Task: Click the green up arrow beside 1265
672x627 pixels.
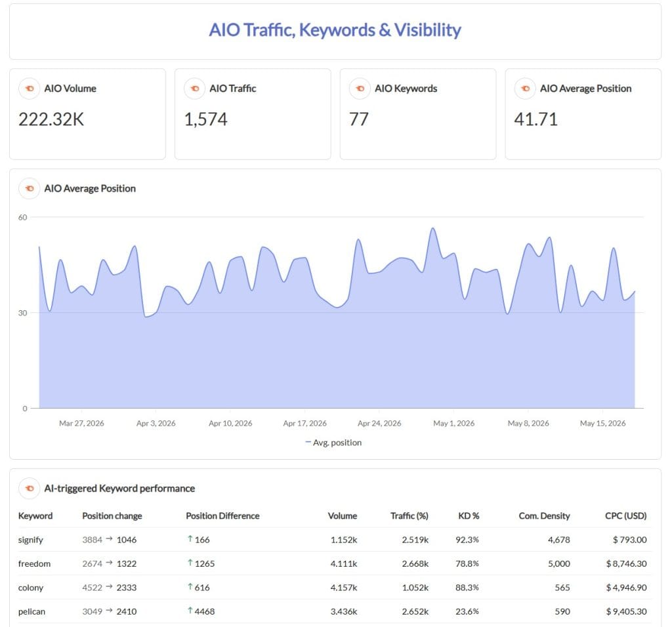Action: pyautogui.click(x=190, y=563)
